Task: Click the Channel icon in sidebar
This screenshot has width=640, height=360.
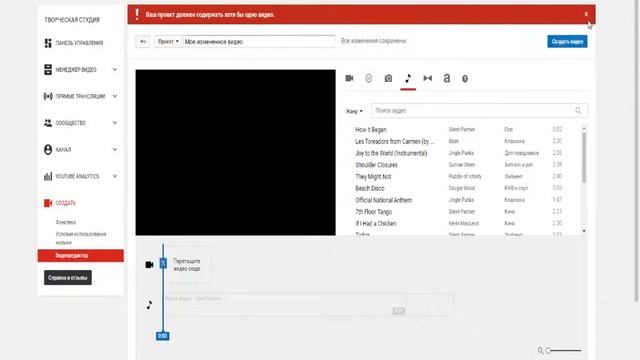Action: 48,149
